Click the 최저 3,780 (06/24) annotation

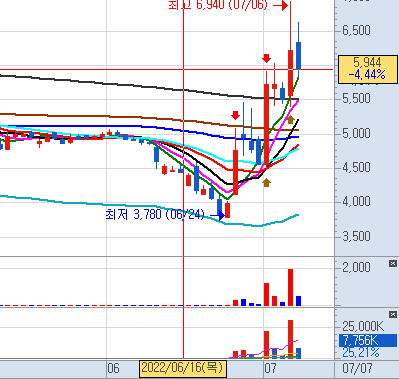tap(155, 214)
